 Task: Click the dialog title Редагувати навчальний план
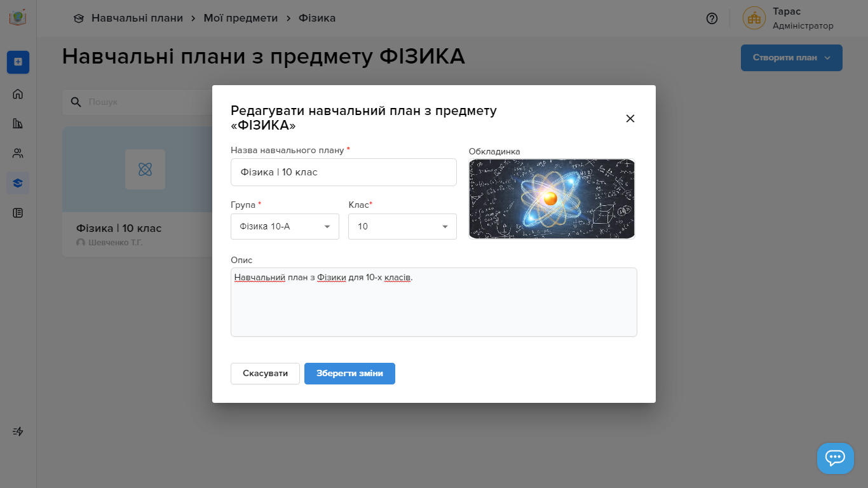click(x=363, y=118)
